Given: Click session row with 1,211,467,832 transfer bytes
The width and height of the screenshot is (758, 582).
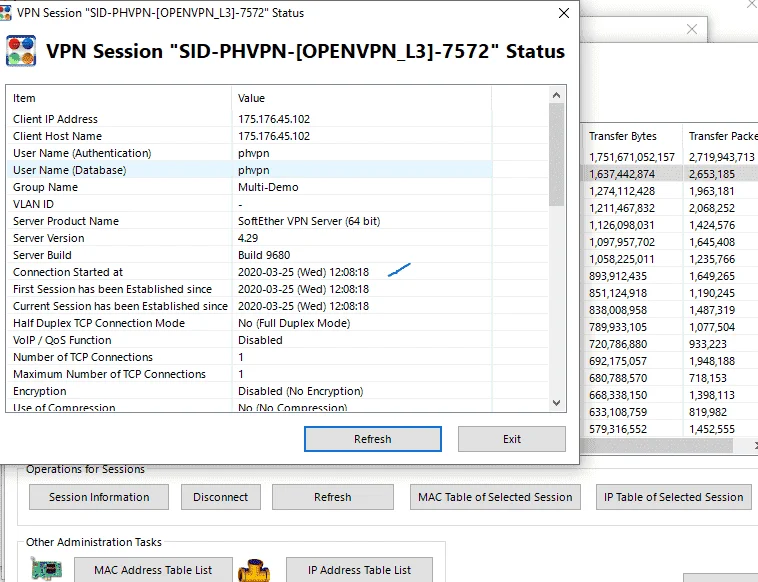Looking at the screenshot, I should (x=670, y=208).
